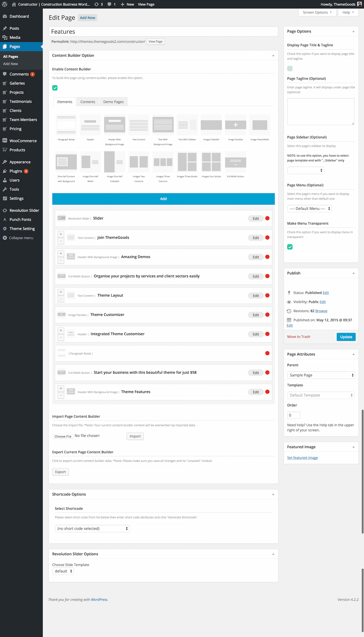
Task: Expand the Theme Layout row plus button
Action: [x=61, y=292]
